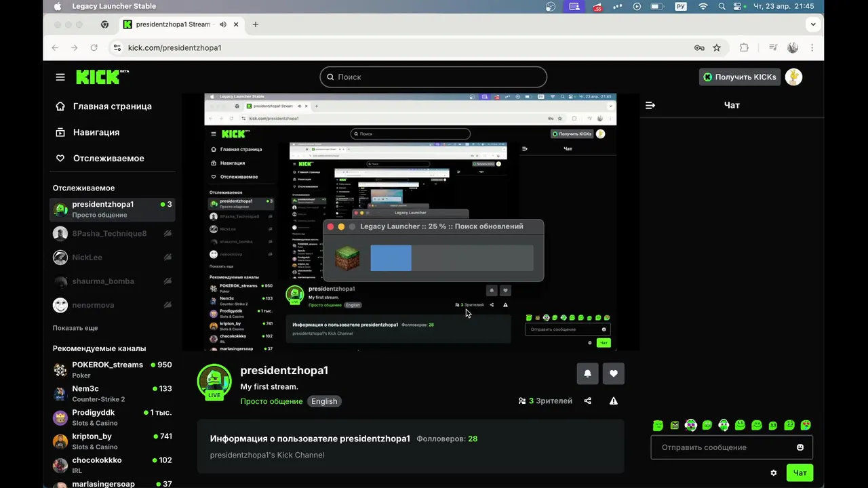Open recommended channel Nem3c
Viewport: 868px width, 488px height.
(113, 394)
